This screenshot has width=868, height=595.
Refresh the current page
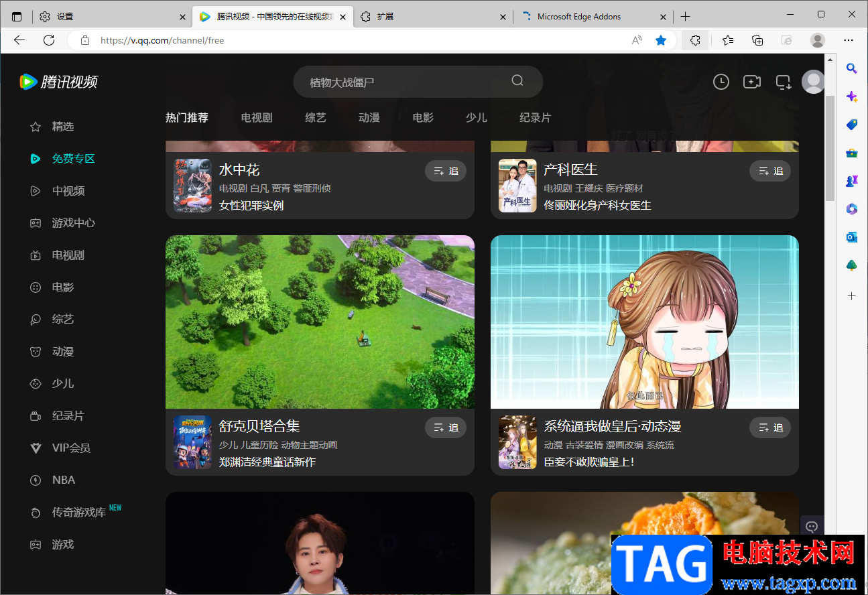coord(49,40)
